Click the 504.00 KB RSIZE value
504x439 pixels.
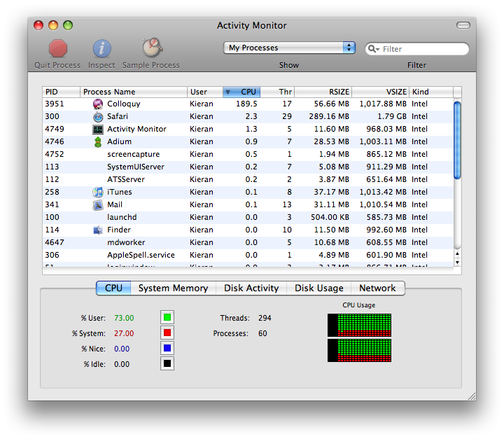click(330, 218)
